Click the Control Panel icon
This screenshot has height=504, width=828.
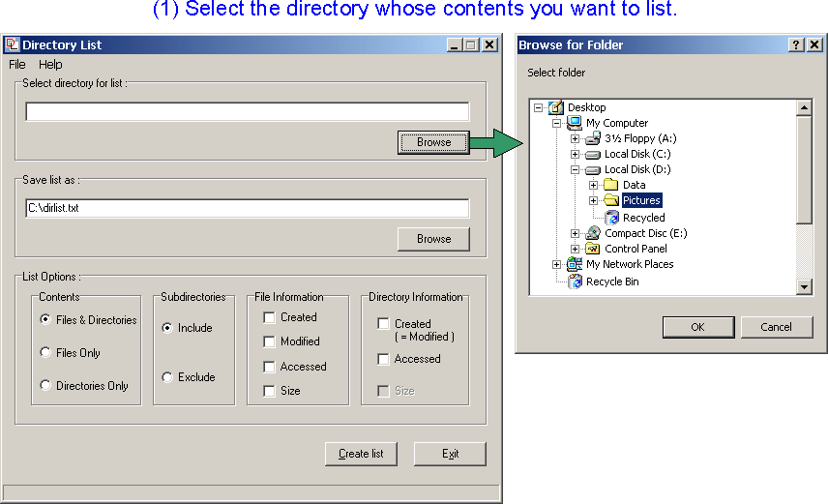[x=593, y=249]
